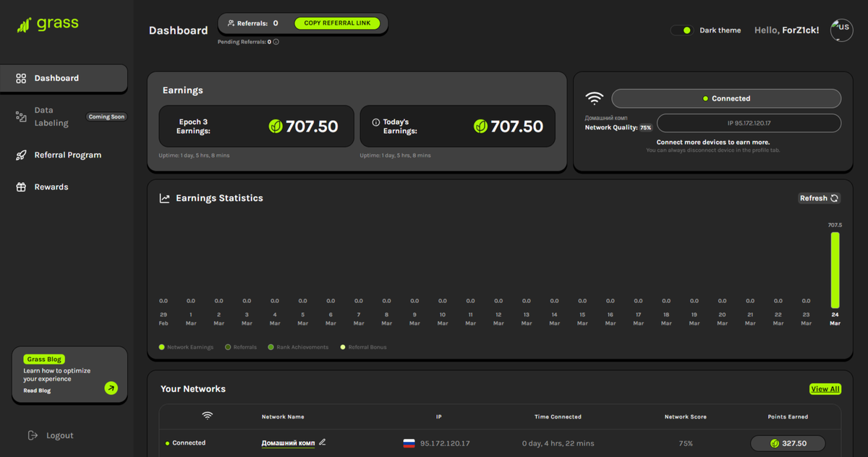Click the Read Blog link
The image size is (868, 457).
(x=37, y=390)
